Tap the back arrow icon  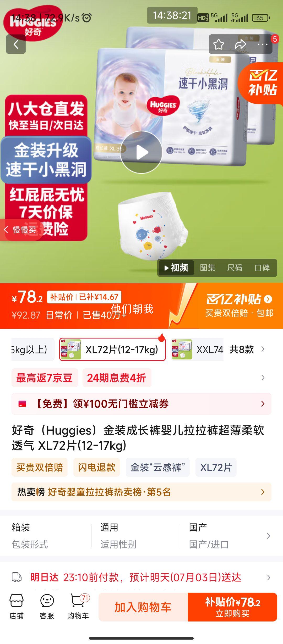16,44
